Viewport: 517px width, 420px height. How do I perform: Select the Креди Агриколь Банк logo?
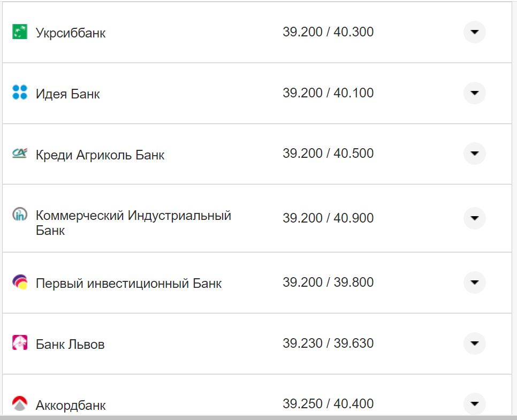coord(19,154)
